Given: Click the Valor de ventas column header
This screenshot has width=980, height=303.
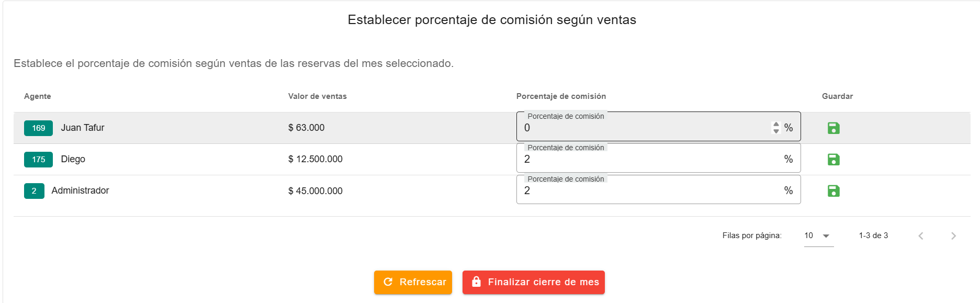Looking at the screenshot, I should coord(317,96).
